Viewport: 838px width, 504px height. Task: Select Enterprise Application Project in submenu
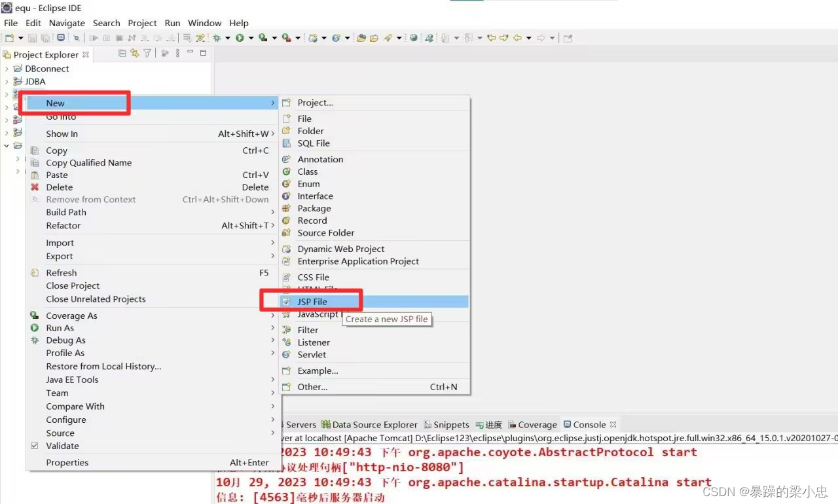pyautogui.click(x=374, y=261)
